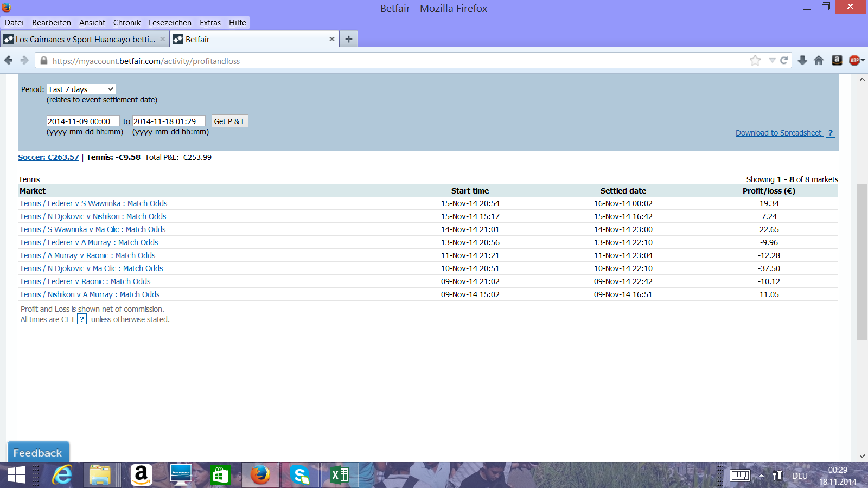The width and height of the screenshot is (868, 488).
Task: Open the Datei menu
Action: point(14,23)
